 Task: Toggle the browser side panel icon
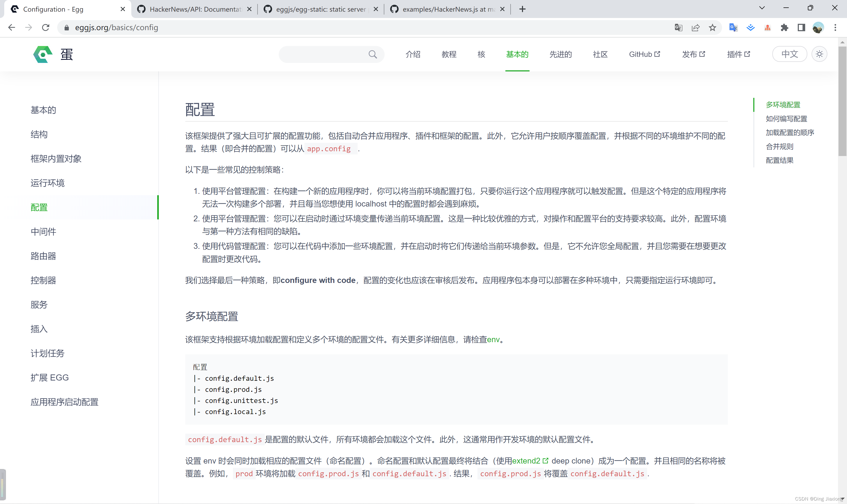click(801, 28)
